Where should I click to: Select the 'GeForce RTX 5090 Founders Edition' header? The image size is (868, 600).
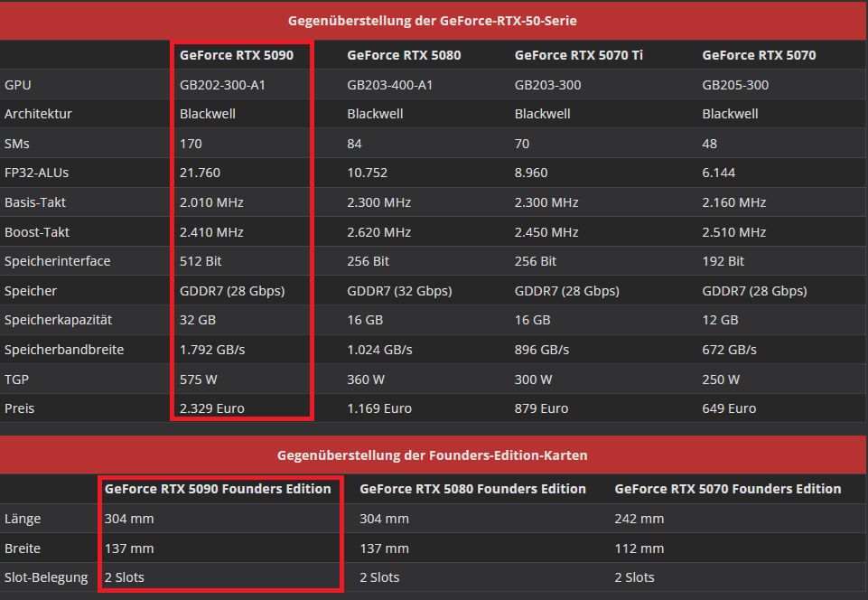(218, 489)
